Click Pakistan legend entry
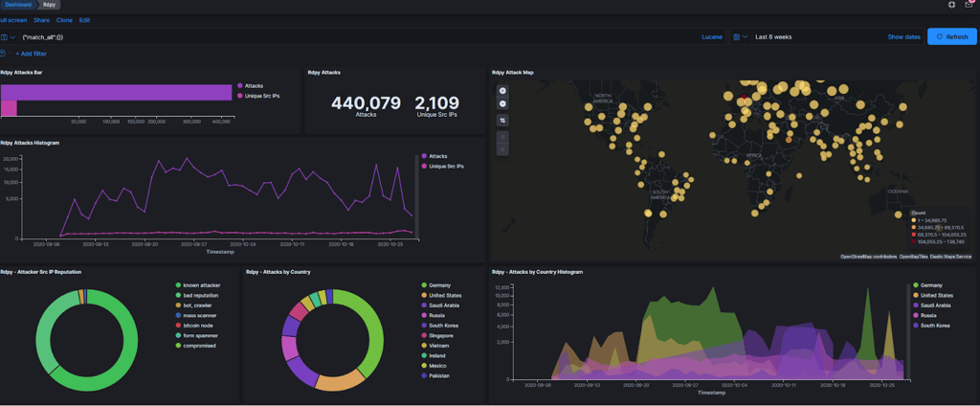980x406 pixels. point(436,376)
